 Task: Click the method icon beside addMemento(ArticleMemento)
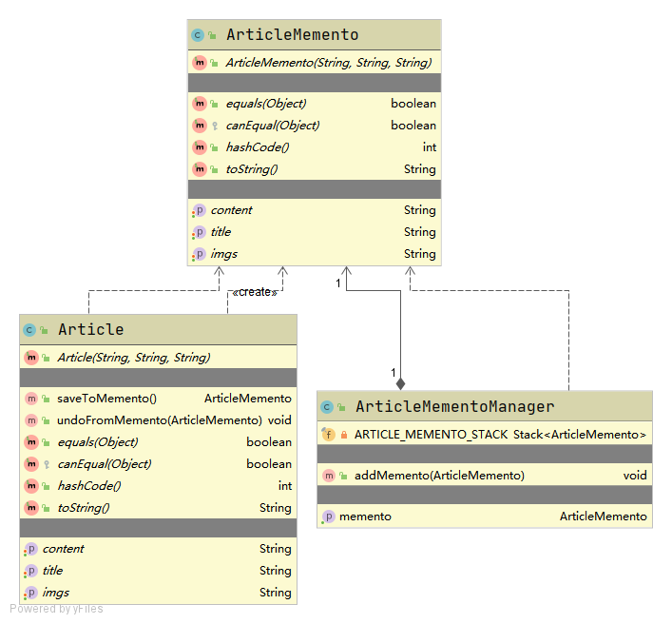pos(329,476)
